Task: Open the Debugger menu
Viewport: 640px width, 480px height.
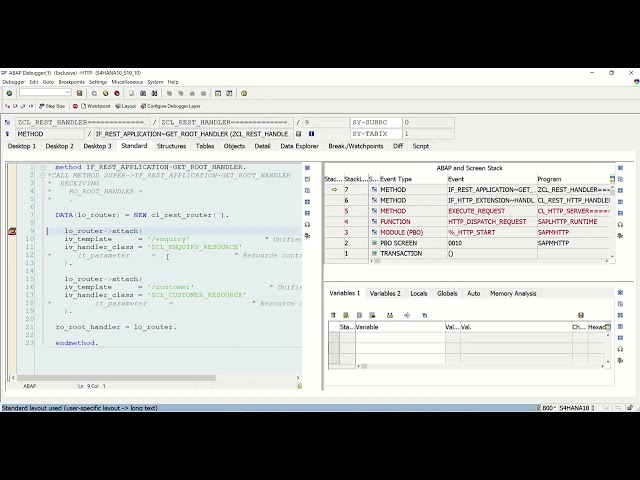Action: point(13,82)
